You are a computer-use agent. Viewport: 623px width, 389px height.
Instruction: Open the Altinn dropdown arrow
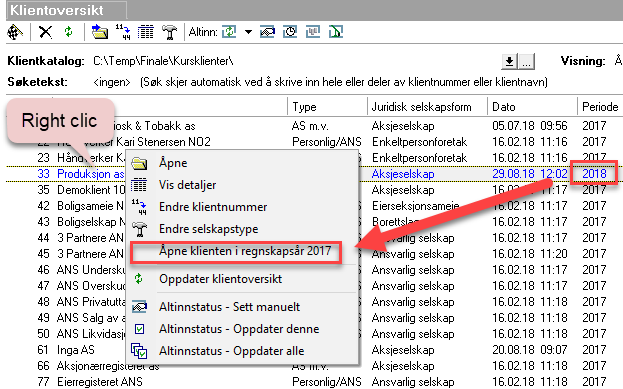248,32
